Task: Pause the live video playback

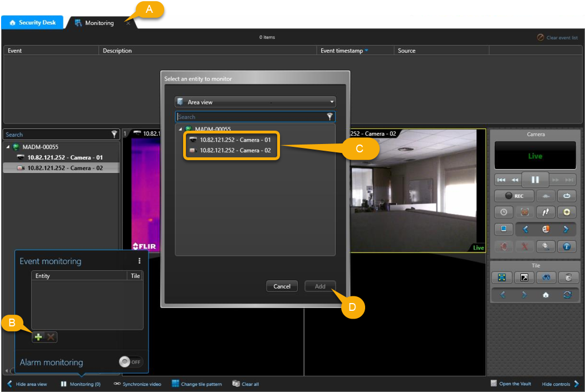Action: click(x=535, y=179)
